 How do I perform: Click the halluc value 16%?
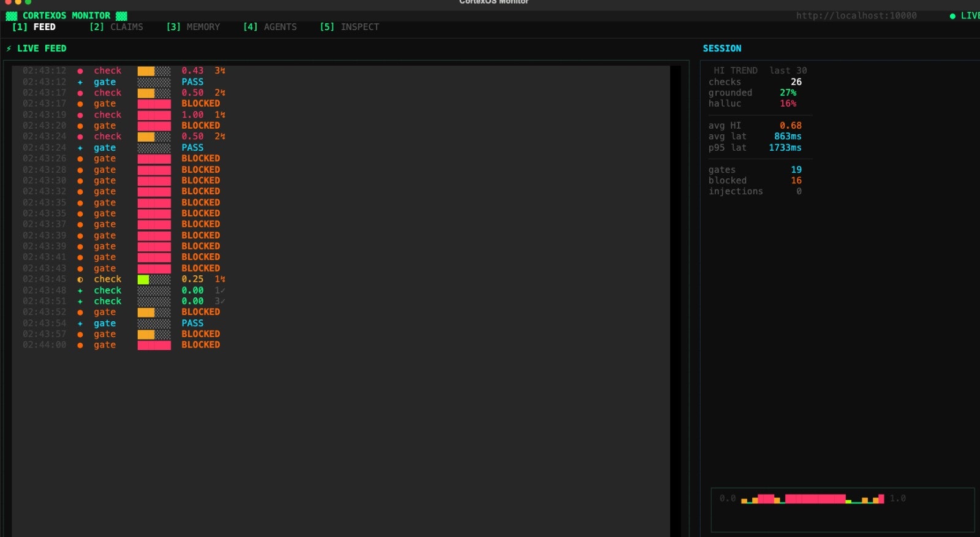click(x=788, y=104)
